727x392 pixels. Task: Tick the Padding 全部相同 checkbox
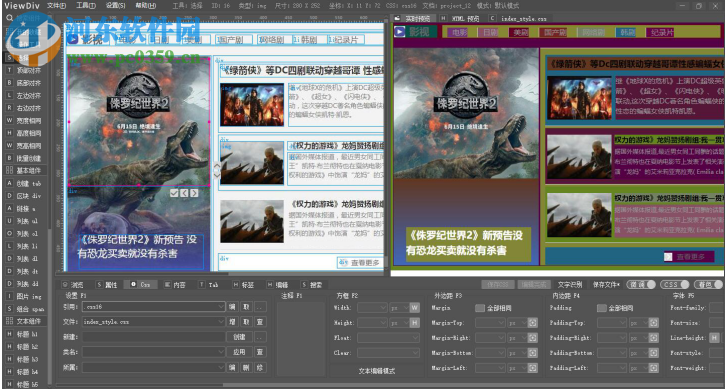601,308
